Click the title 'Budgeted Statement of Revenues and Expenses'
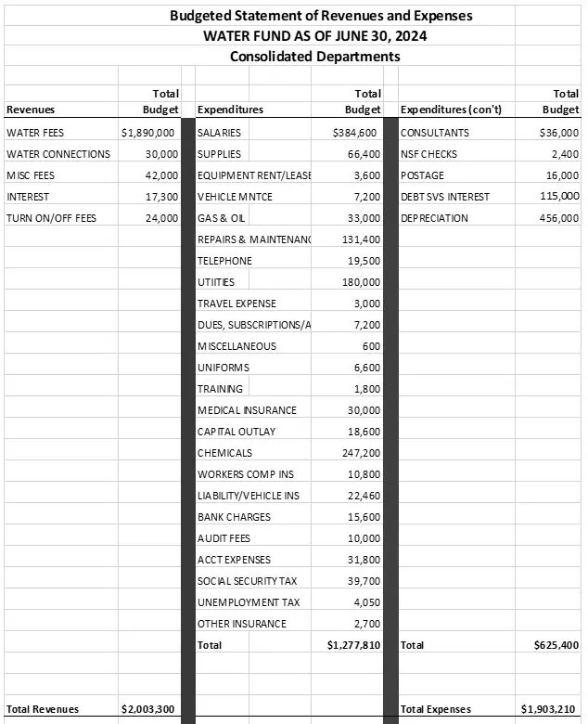The width and height of the screenshot is (588, 724). 321,16
